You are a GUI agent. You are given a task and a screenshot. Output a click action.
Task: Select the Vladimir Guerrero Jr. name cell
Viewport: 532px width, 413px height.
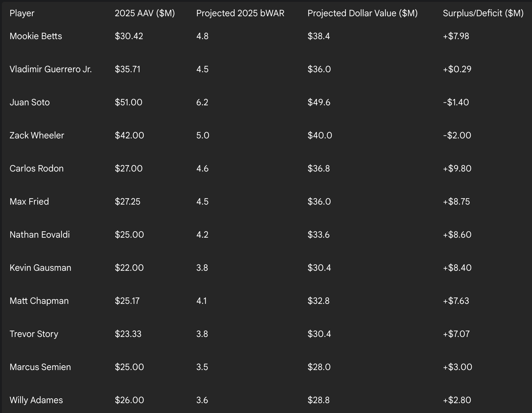tap(51, 69)
